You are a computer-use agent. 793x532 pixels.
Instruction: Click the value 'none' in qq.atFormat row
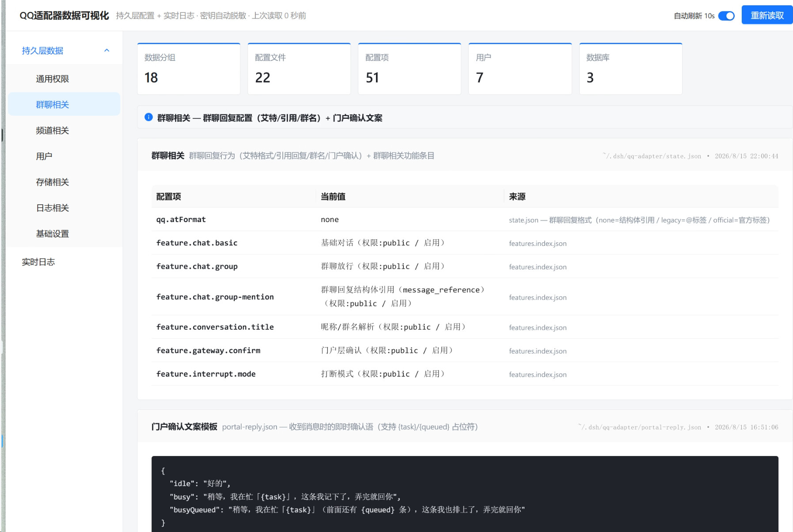click(330, 219)
